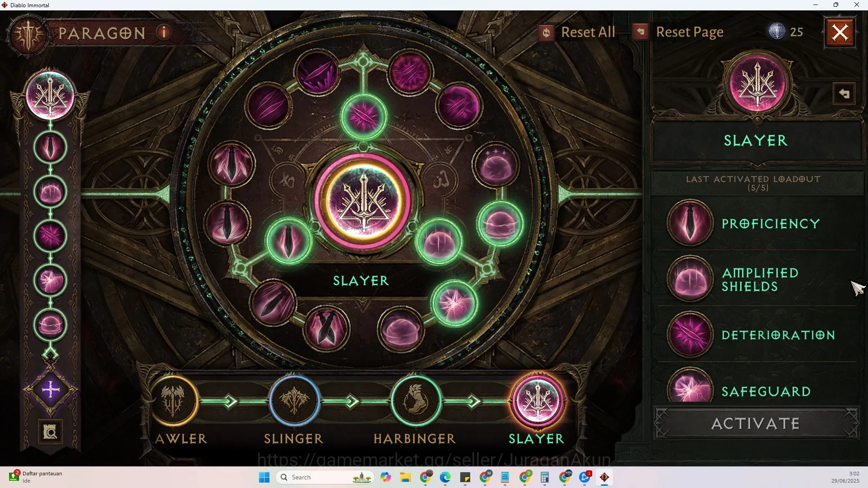Click the SLAYER title in the right panel
Image resolution: width=868 pixels, height=488 pixels.
click(755, 141)
